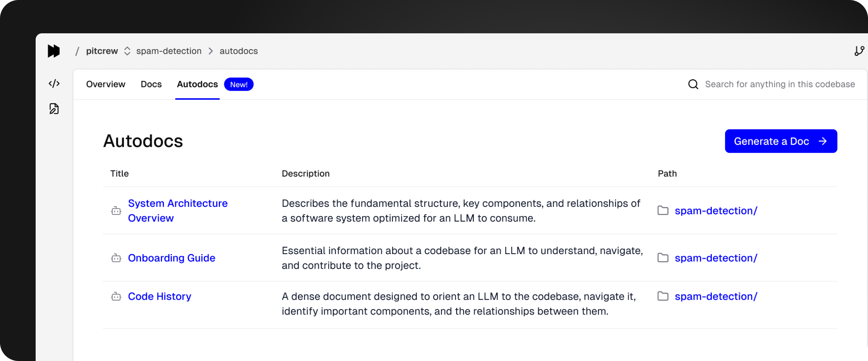This screenshot has height=361, width=868.
Task: Switch to the Docs tab
Action: point(151,84)
